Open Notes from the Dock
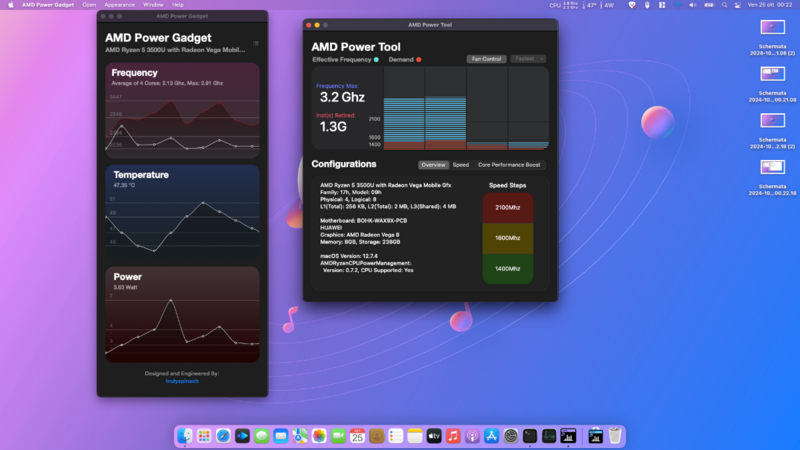The image size is (800, 450). [415, 436]
